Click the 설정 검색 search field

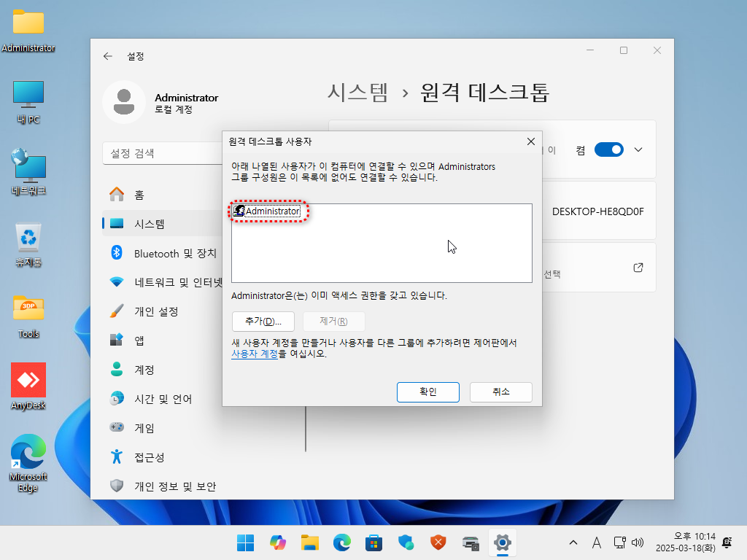(x=163, y=153)
